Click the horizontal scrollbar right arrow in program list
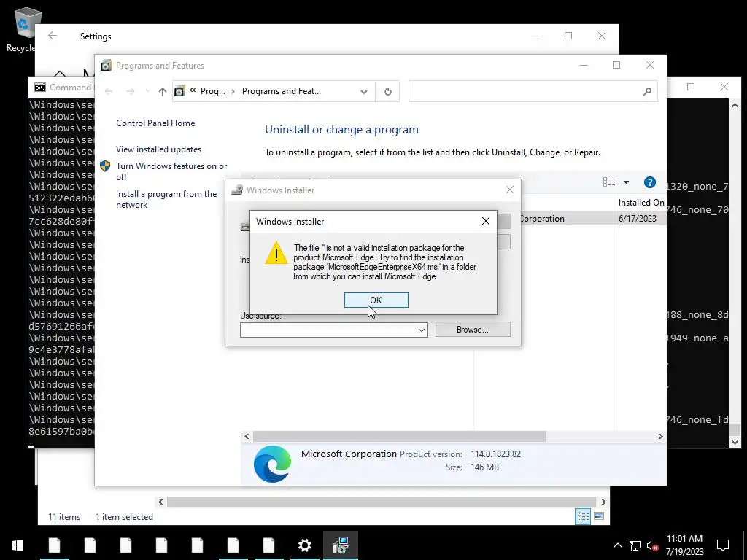 [x=660, y=436]
